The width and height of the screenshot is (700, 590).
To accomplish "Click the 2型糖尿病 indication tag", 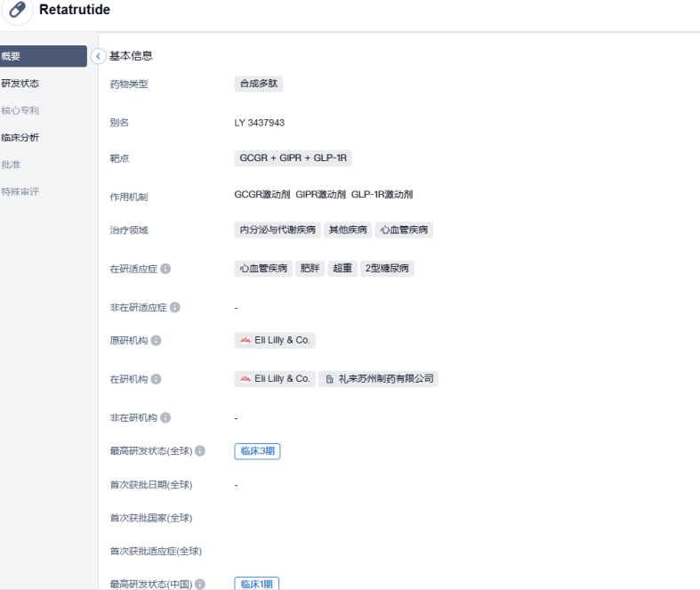I will click(x=387, y=268).
